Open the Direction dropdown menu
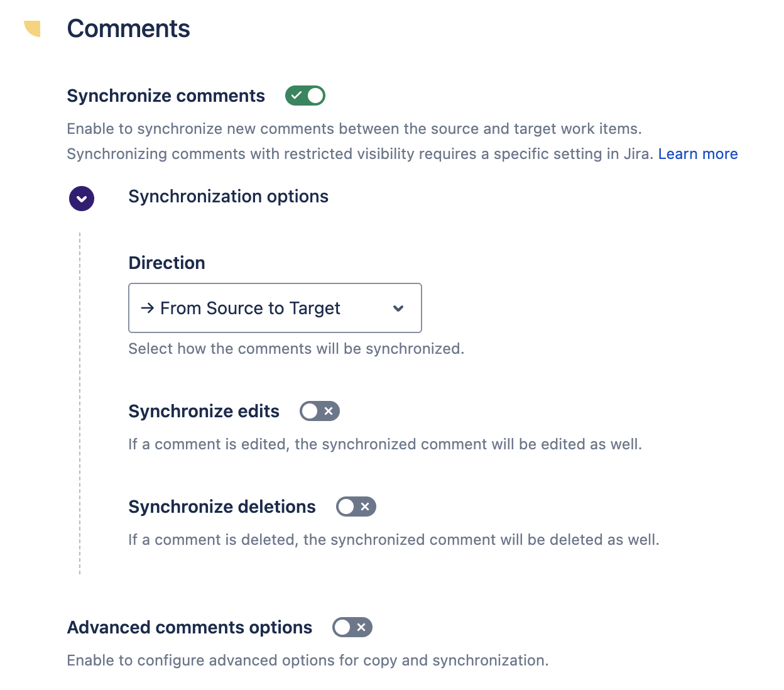 click(x=275, y=308)
